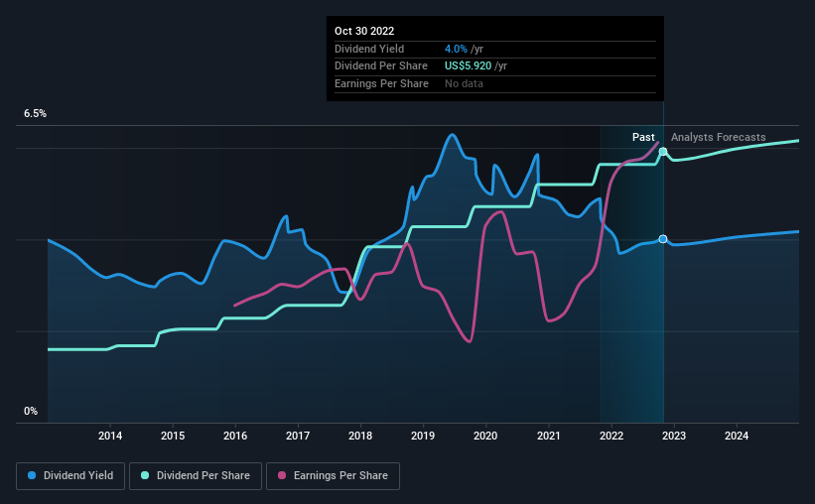Click the Analysts Forecasts label
The width and height of the screenshot is (815, 504).
pyautogui.click(x=719, y=137)
